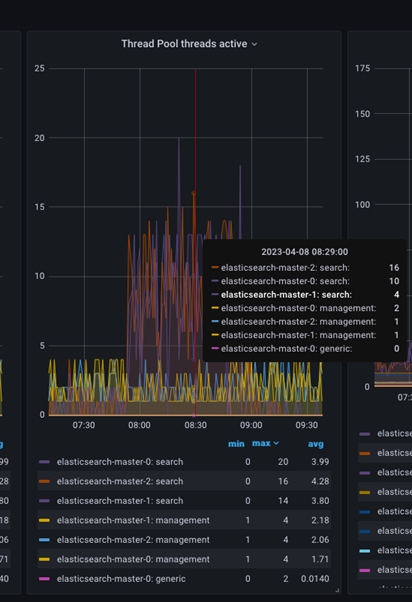Toggle elasticsearch-master-2: search series visibility

(x=120, y=481)
